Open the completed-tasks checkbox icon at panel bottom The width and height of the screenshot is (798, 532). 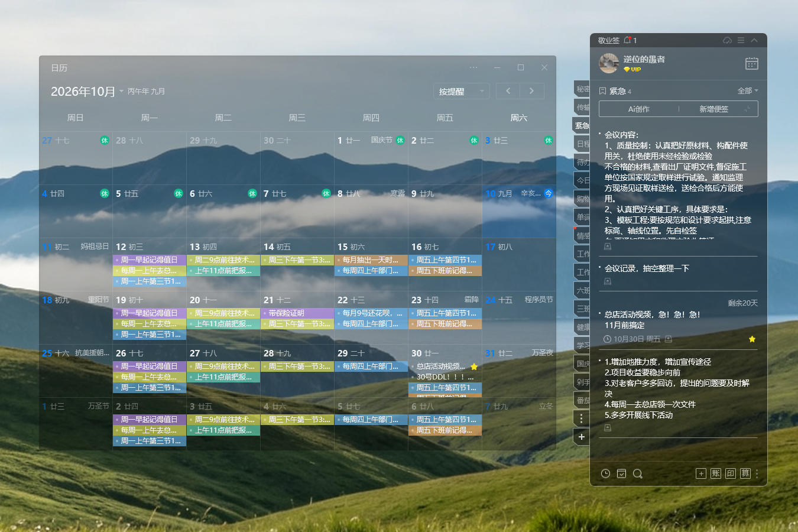tap(621, 473)
